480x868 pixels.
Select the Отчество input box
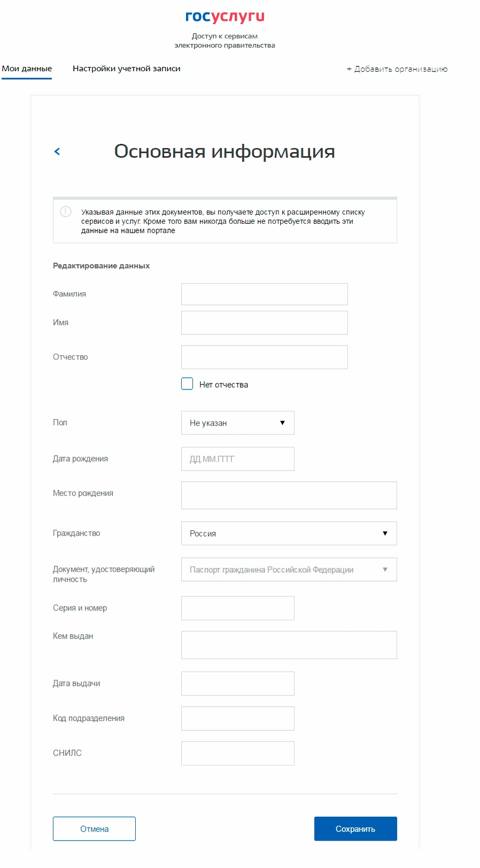coord(265,357)
